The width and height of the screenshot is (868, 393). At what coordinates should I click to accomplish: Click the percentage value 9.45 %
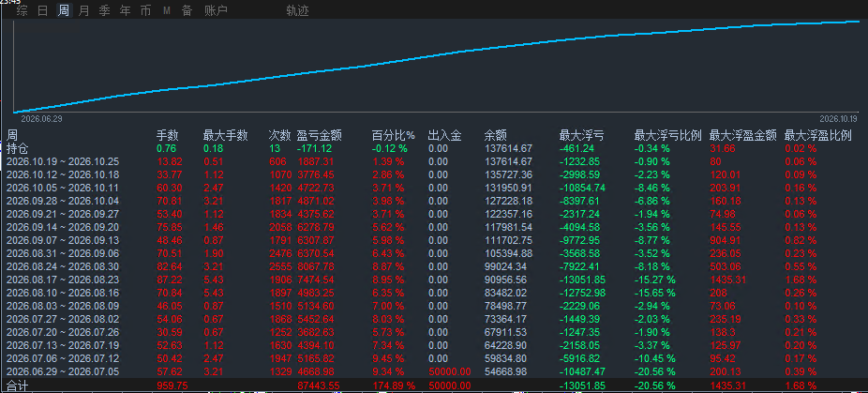[x=387, y=358]
